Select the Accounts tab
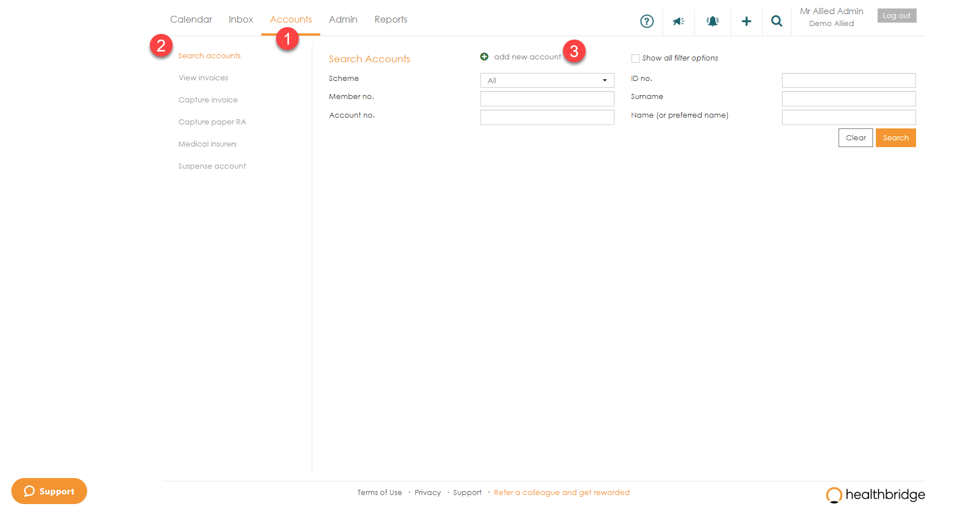 click(x=291, y=19)
